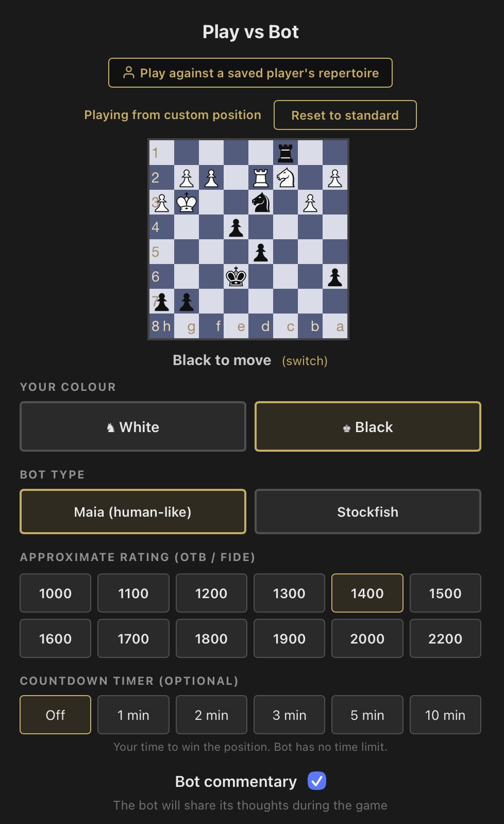This screenshot has width=504, height=824.
Task: Select the black pawn on h7
Action: click(161, 302)
